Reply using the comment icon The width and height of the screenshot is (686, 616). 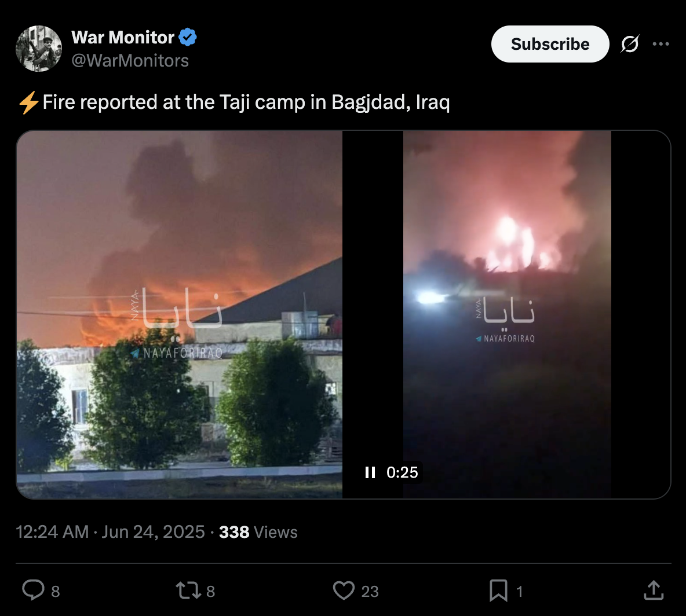33,590
